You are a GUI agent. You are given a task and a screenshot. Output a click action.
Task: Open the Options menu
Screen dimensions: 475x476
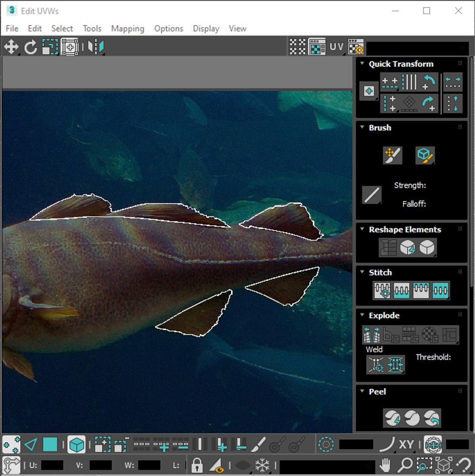[168, 29]
